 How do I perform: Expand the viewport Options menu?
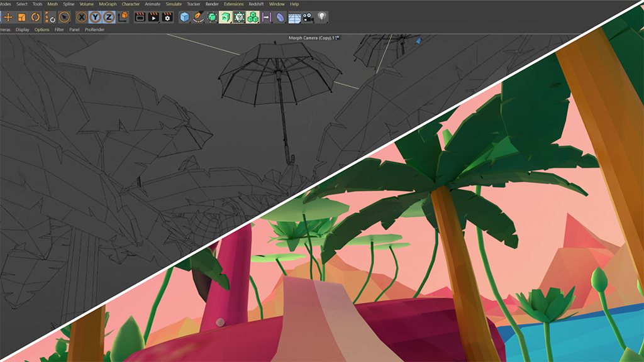pos(42,30)
